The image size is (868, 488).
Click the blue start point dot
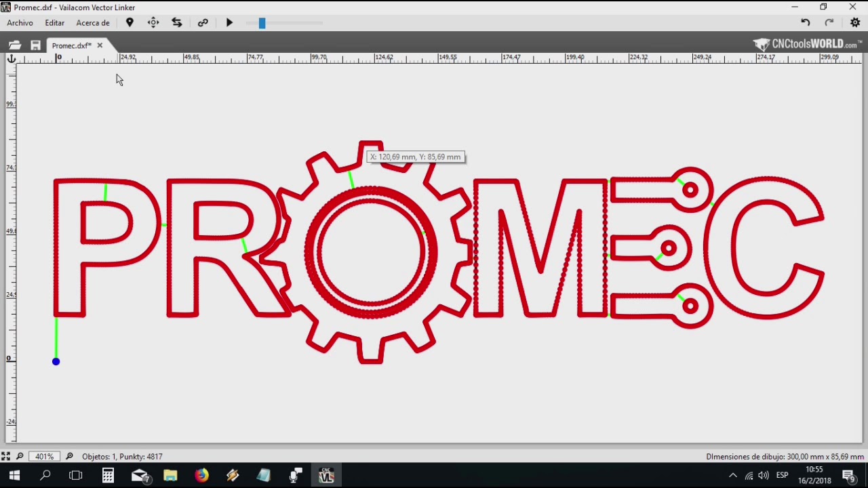pyautogui.click(x=56, y=361)
